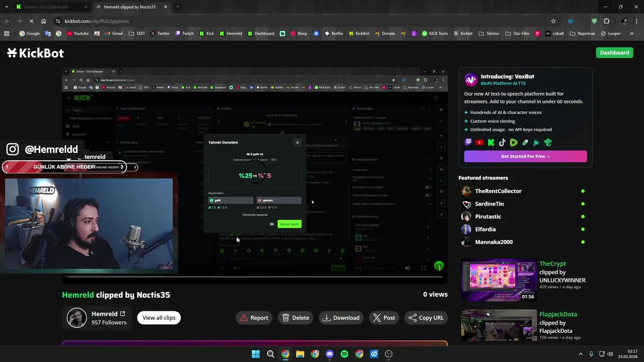Open cobalt bookmark

tap(554, 34)
